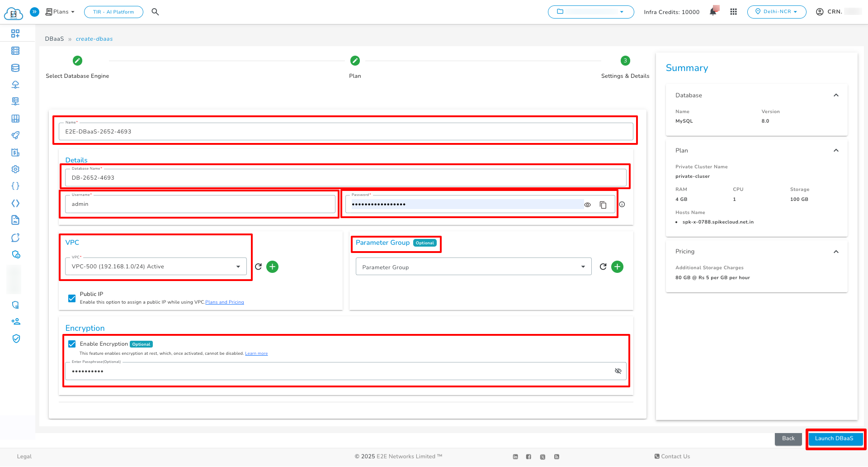Open the Plans and Pricing link

point(224,302)
